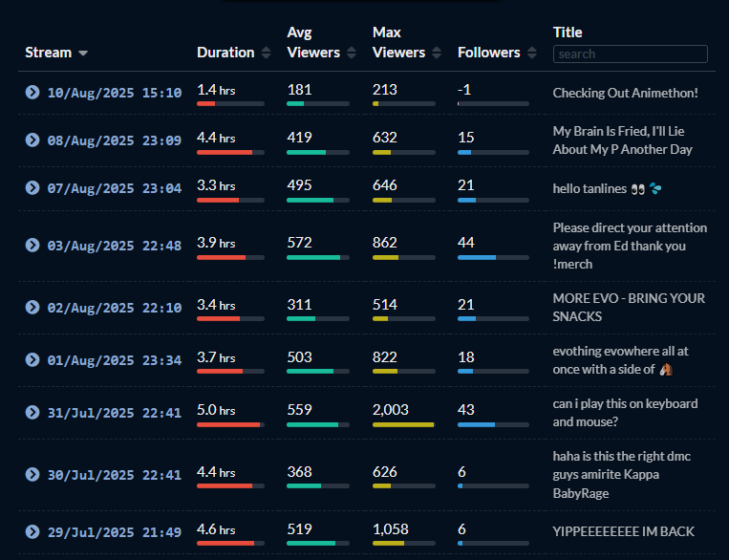Click the Max Viewers column header label
Screen dimensions: 729x560
point(399,42)
